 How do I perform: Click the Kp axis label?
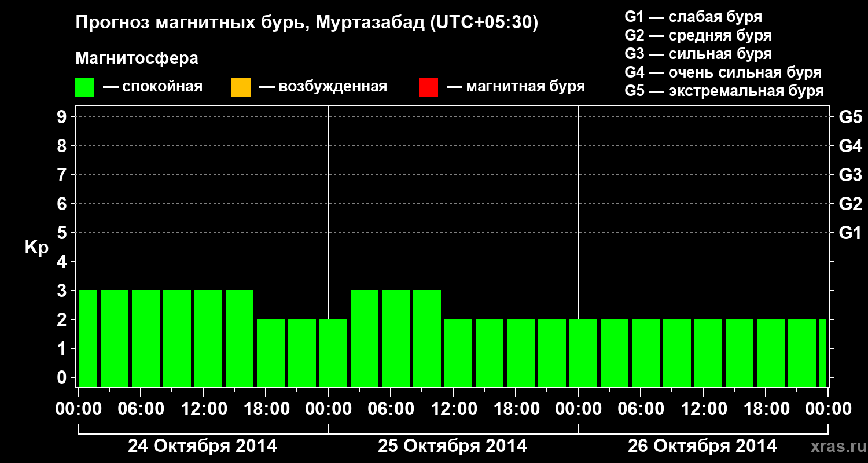[36, 248]
